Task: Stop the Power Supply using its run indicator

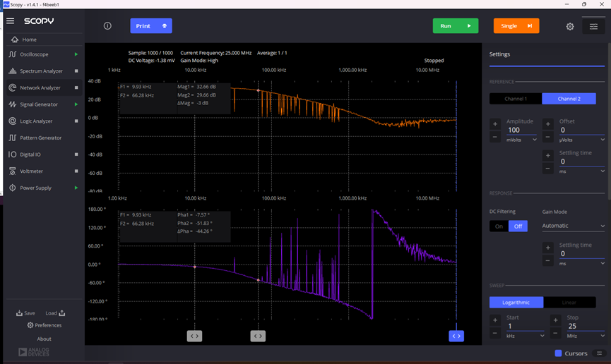Action: (76, 188)
